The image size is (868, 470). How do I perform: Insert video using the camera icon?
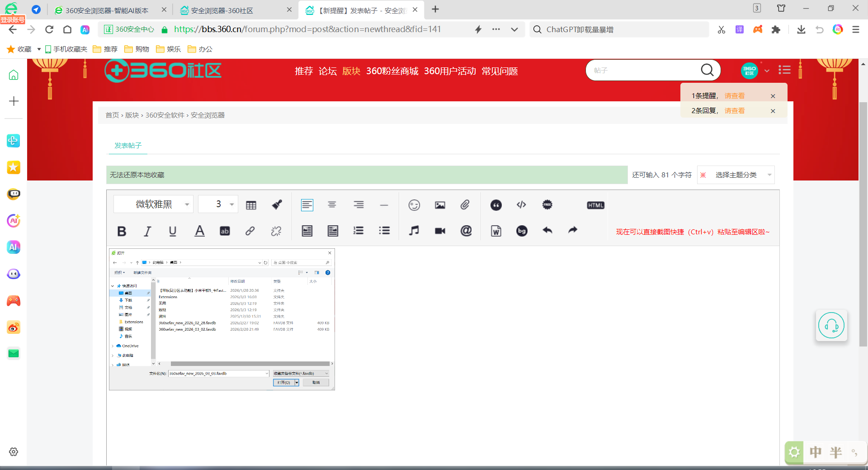click(x=440, y=231)
